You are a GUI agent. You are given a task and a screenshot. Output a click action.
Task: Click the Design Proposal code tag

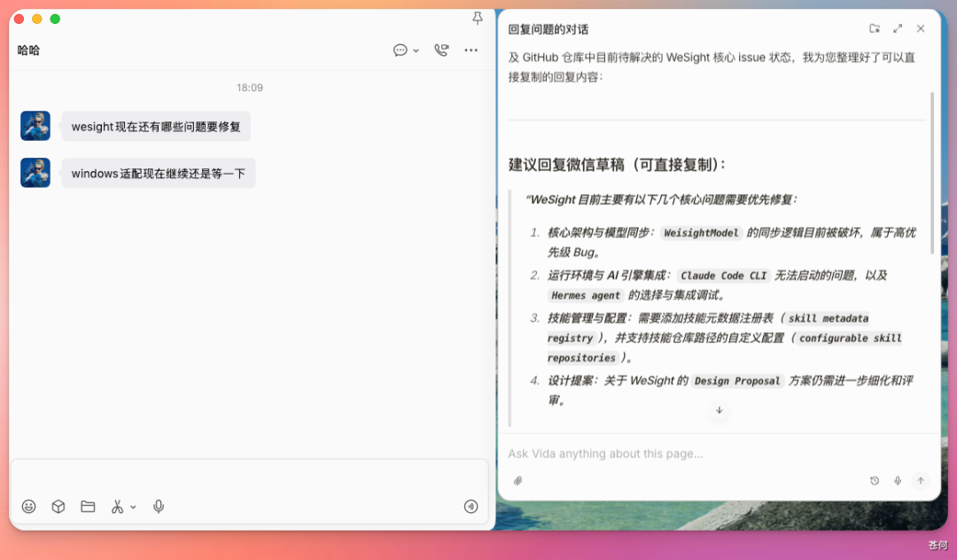coord(737,381)
